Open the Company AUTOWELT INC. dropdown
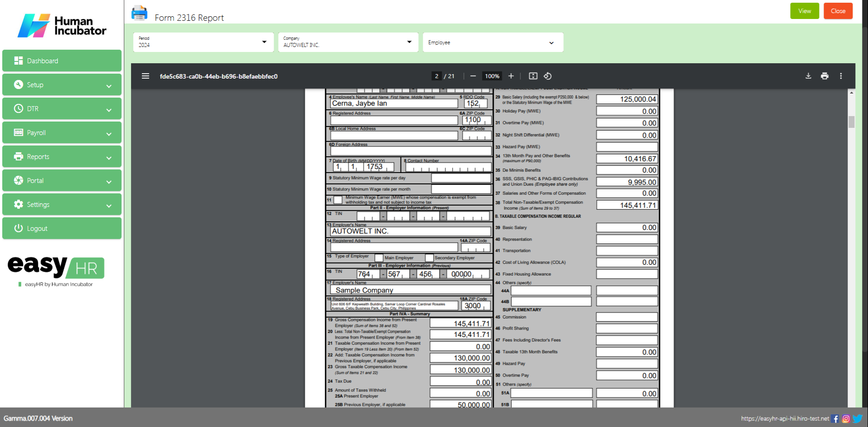This screenshot has width=868, height=427. coord(348,42)
